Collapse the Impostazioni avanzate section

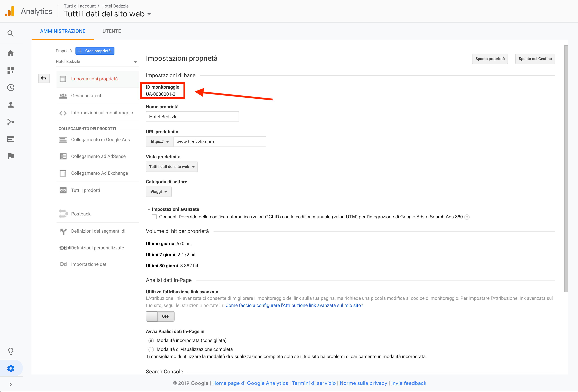point(173,209)
